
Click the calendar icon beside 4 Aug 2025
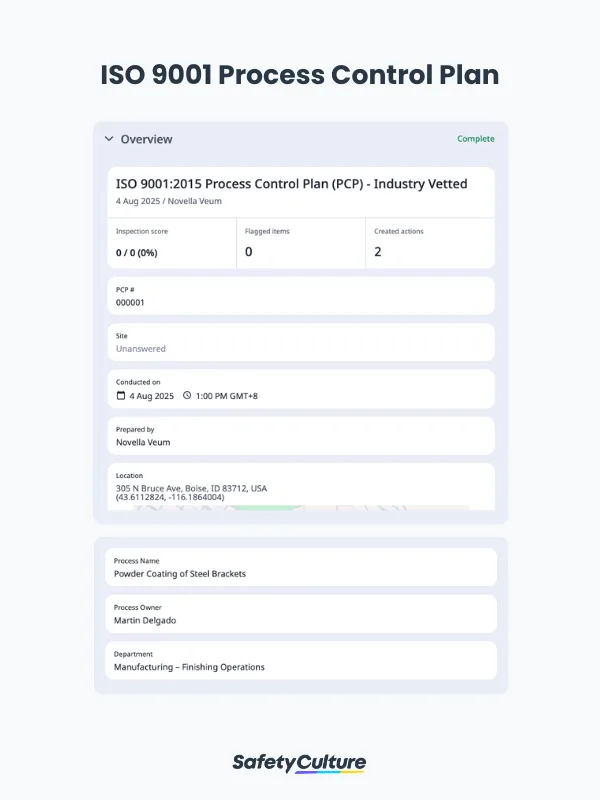click(x=121, y=396)
